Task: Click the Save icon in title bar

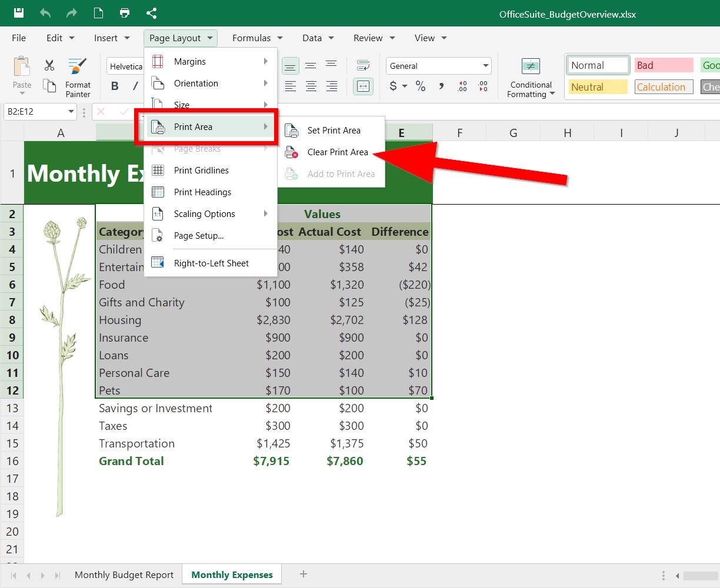Action: (19, 13)
